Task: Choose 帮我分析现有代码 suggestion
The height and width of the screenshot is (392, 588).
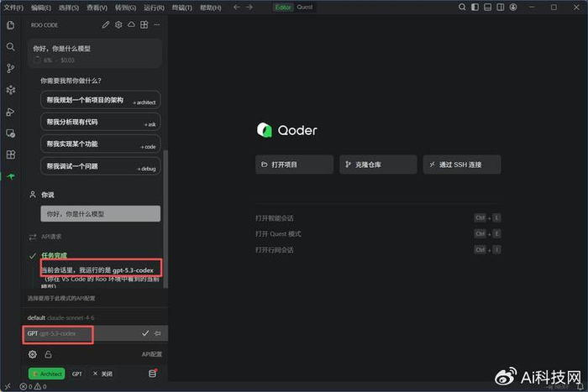Action: [x=101, y=122]
